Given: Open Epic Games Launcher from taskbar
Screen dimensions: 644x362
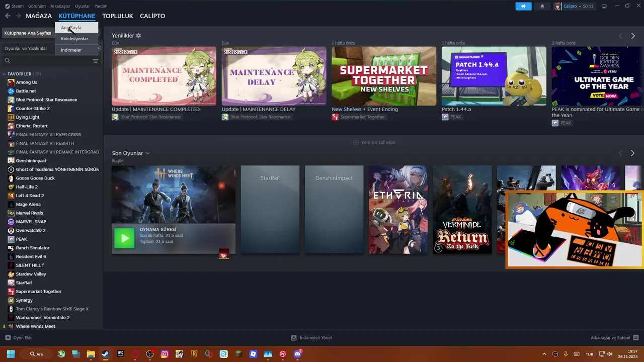Looking at the screenshot, I should [120, 354].
